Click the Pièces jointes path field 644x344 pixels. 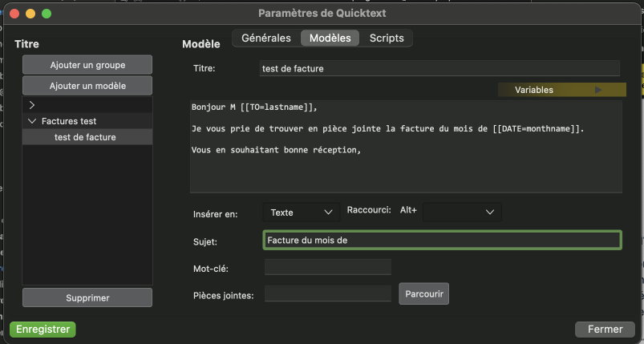pyautogui.click(x=327, y=294)
